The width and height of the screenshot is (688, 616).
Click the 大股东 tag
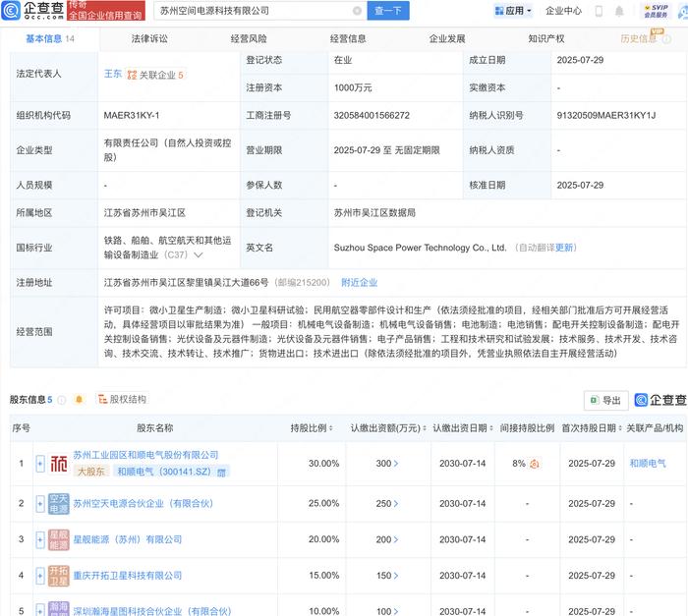(x=91, y=472)
